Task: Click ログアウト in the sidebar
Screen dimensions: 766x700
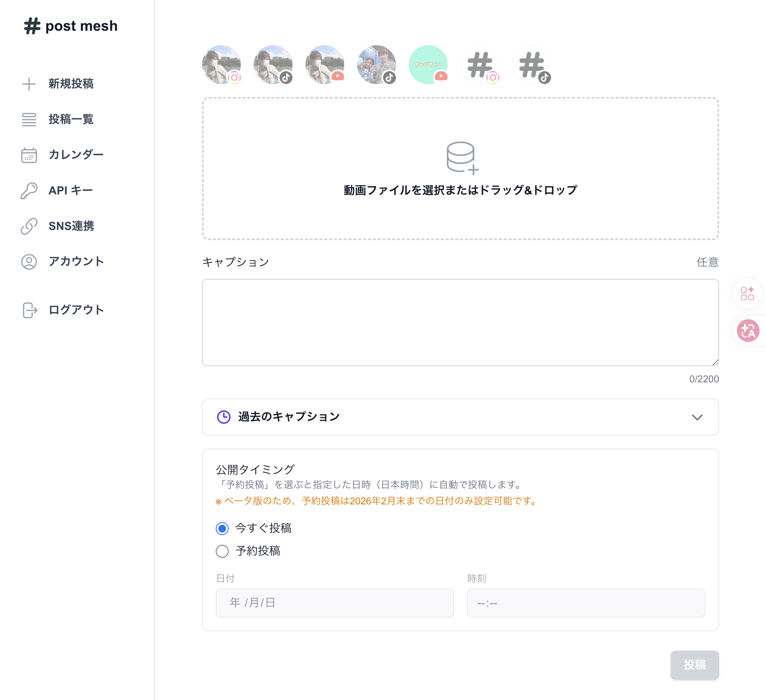Action: 76,309
